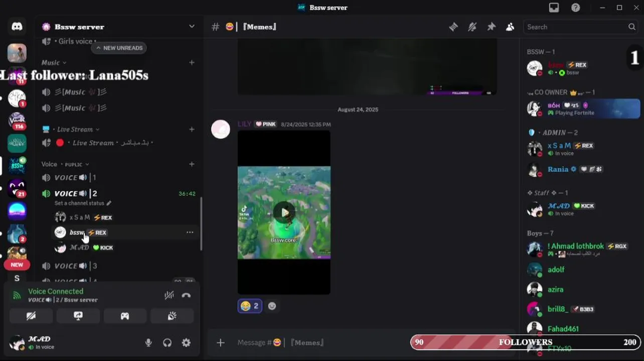Expand the Bssw server dropdown menu
Viewport: 644px width, 361px height.
pyautogui.click(x=192, y=27)
